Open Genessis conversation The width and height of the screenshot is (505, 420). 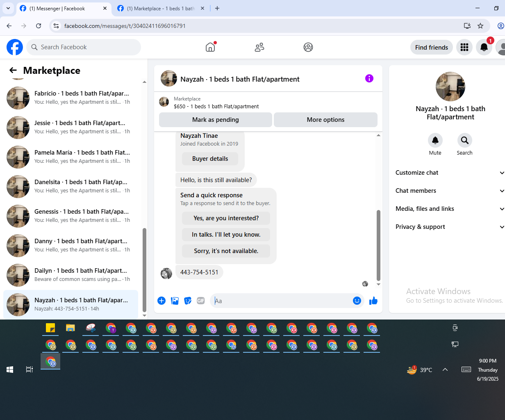pos(71,216)
